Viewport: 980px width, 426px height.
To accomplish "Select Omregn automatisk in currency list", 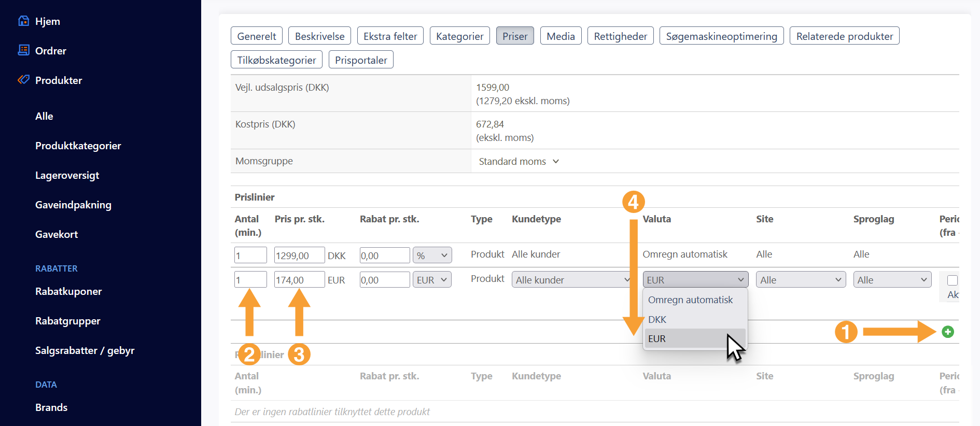I will click(690, 300).
